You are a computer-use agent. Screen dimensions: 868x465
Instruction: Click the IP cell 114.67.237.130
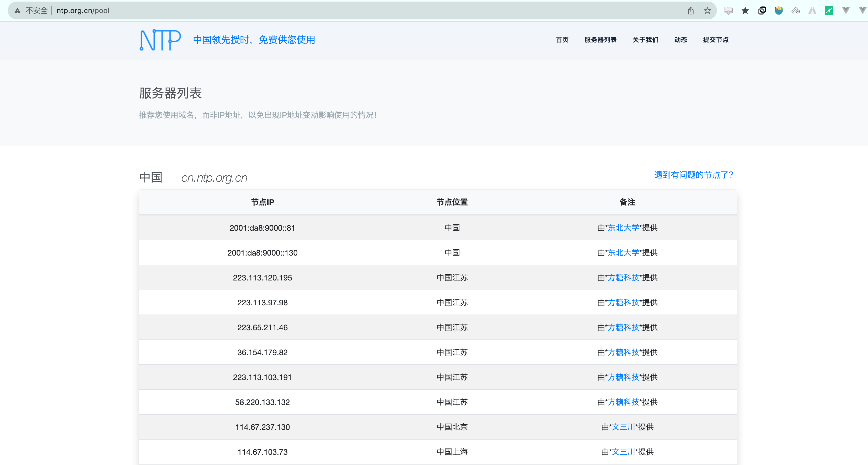coord(262,427)
